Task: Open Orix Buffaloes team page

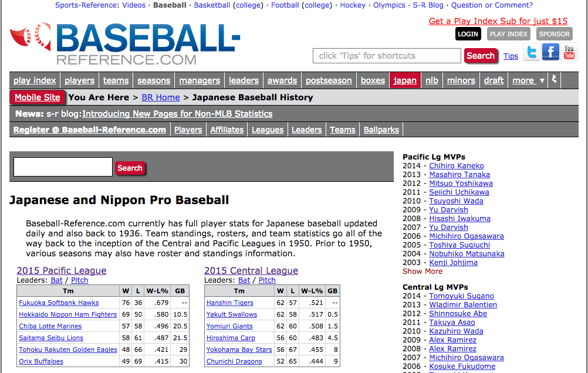Action: pyautogui.click(x=41, y=361)
